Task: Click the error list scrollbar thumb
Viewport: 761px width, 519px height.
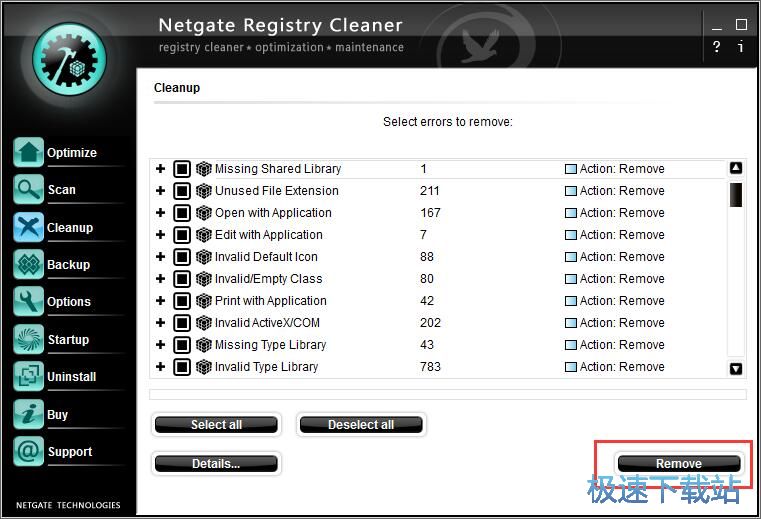Action: [736, 195]
